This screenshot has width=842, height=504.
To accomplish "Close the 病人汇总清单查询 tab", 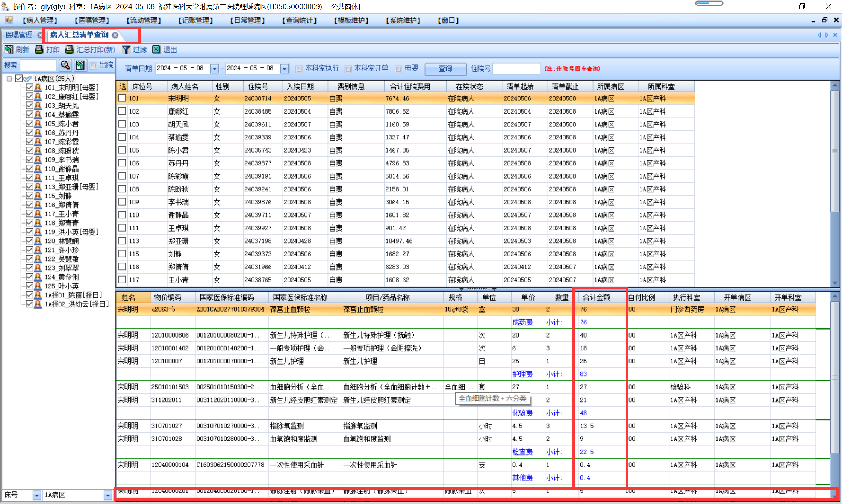I will click(115, 35).
